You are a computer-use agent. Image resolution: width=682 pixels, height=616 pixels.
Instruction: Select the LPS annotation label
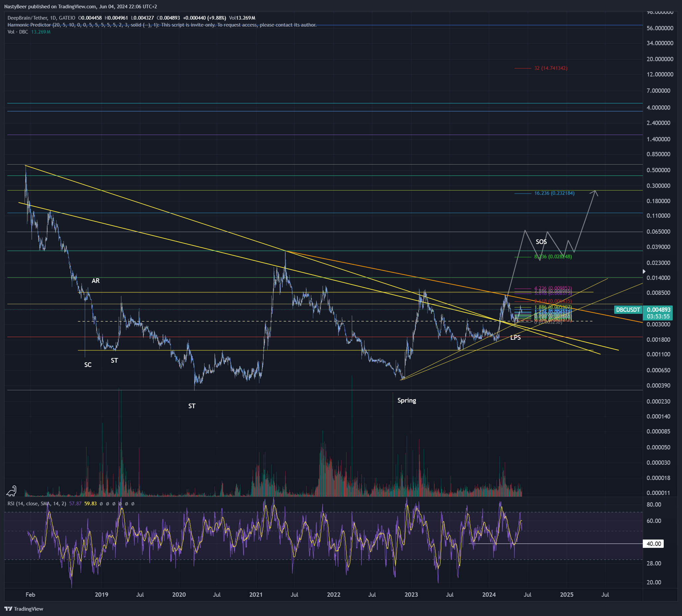click(515, 338)
